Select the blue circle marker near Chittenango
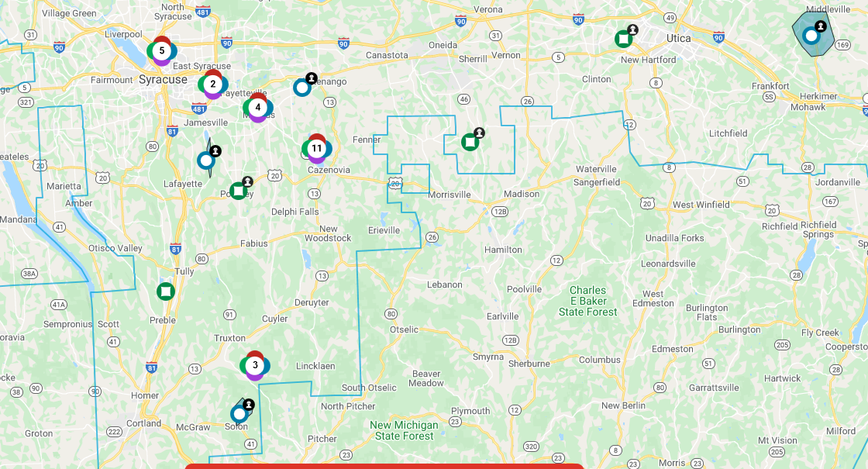 302,87
